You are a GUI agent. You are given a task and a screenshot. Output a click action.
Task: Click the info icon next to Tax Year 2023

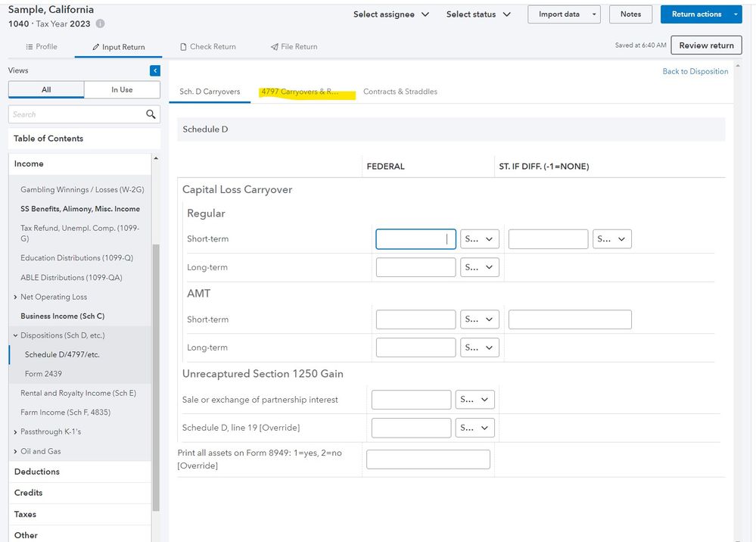pyautogui.click(x=101, y=24)
